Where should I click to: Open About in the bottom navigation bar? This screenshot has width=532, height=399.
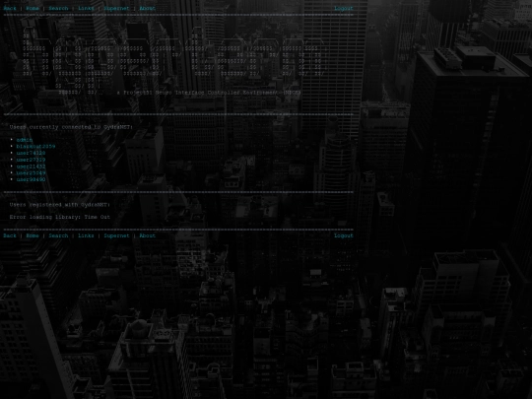[147, 235]
